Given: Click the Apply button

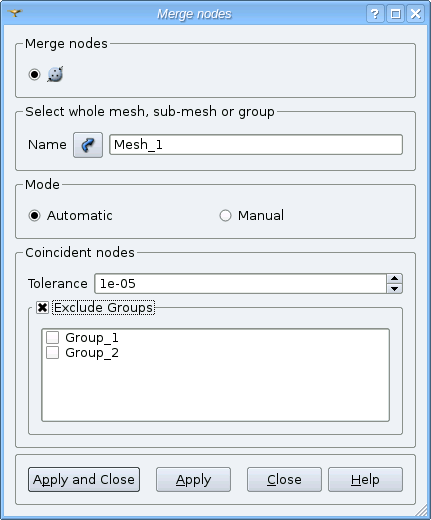Looking at the screenshot, I should click(193, 480).
